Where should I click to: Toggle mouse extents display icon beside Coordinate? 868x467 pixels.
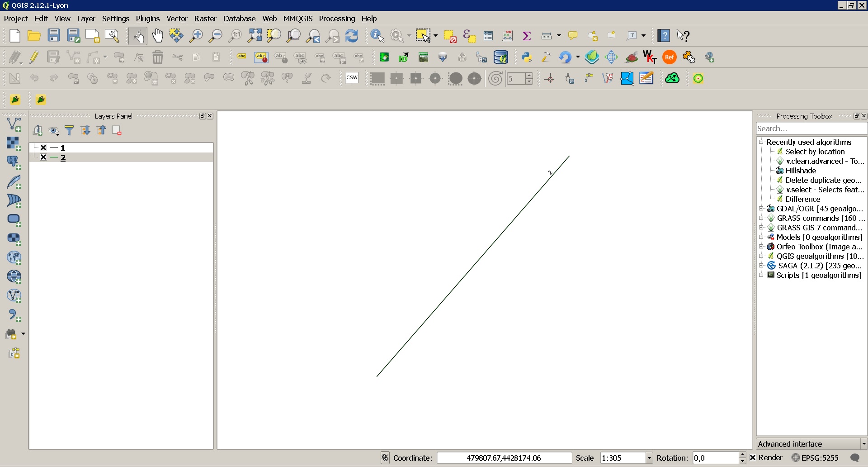385,458
